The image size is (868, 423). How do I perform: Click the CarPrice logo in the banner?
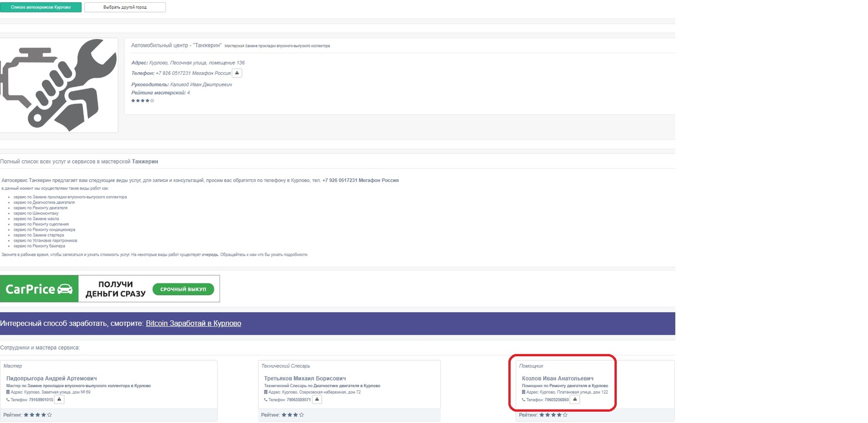[x=39, y=289]
